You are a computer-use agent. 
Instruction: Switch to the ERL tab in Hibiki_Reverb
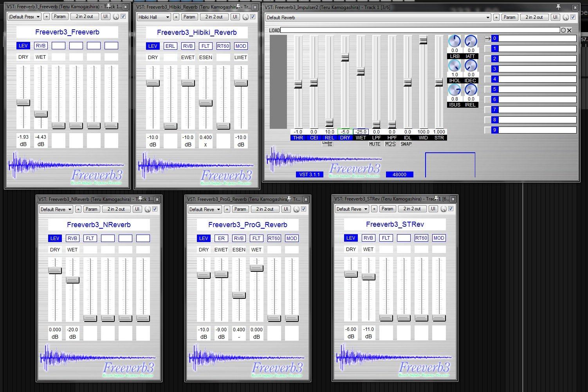click(170, 46)
